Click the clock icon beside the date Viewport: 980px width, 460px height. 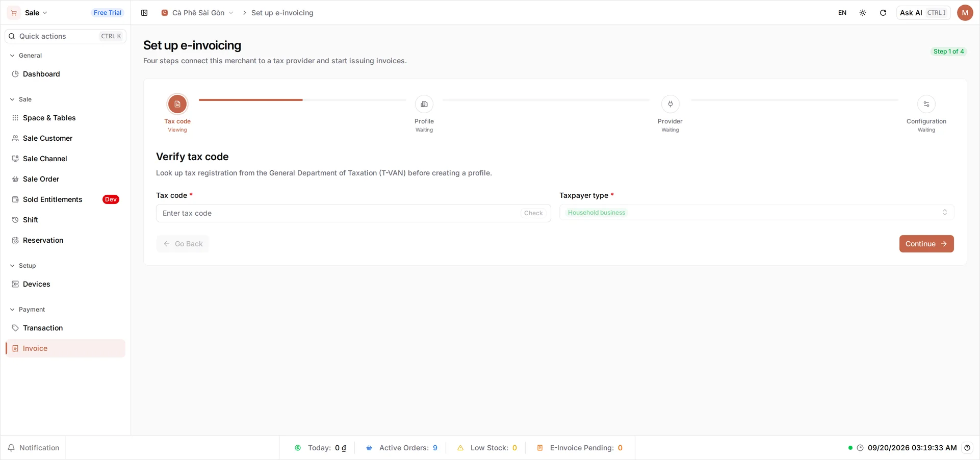[860, 448]
